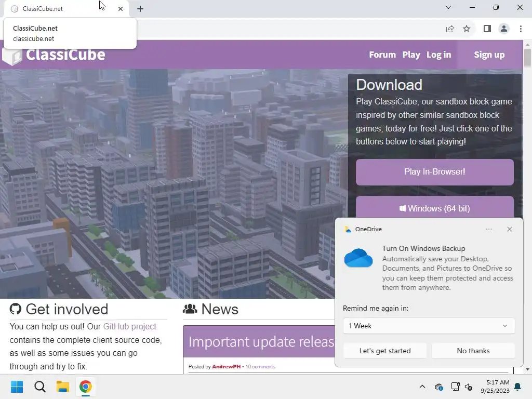The height and width of the screenshot is (399, 532).
Task: Open the share page icon in toolbar
Action: click(450, 29)
